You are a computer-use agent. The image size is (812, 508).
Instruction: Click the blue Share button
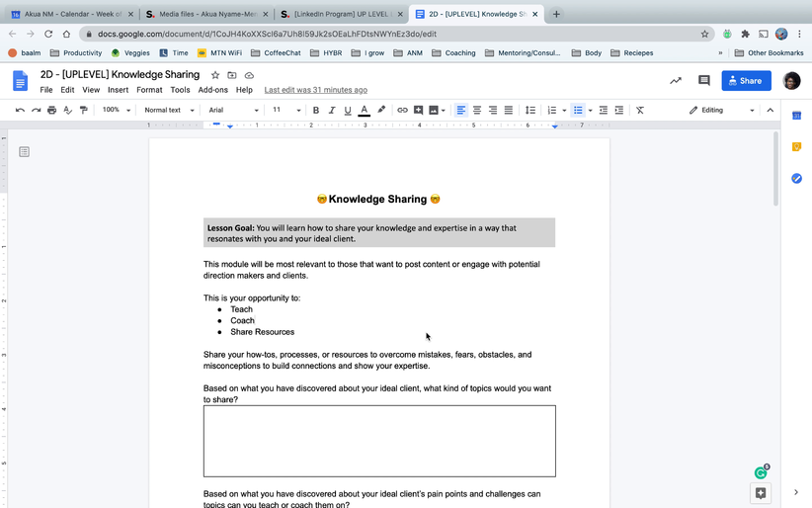746,81
